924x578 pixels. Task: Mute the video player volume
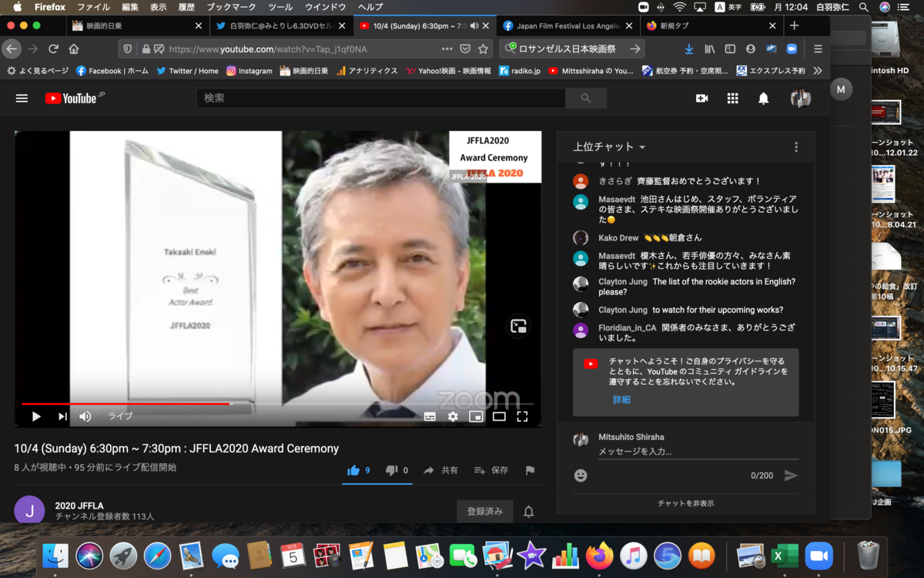(x=85, y=416)
